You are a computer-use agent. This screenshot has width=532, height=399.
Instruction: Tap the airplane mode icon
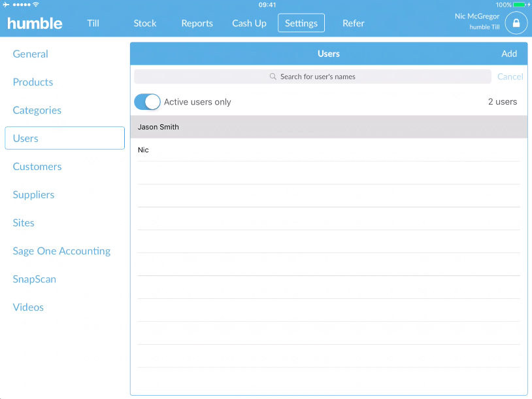tap(6, 5)
